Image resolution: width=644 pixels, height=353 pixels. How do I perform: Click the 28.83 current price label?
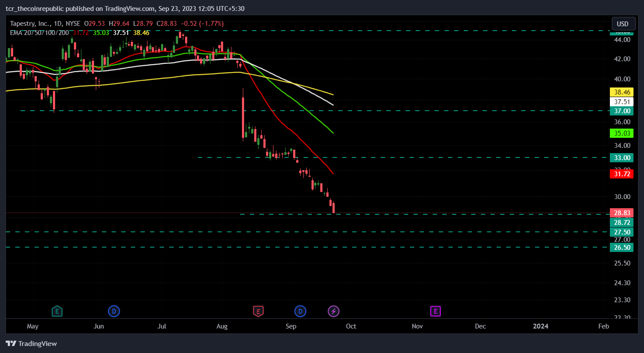pos(621,213)
